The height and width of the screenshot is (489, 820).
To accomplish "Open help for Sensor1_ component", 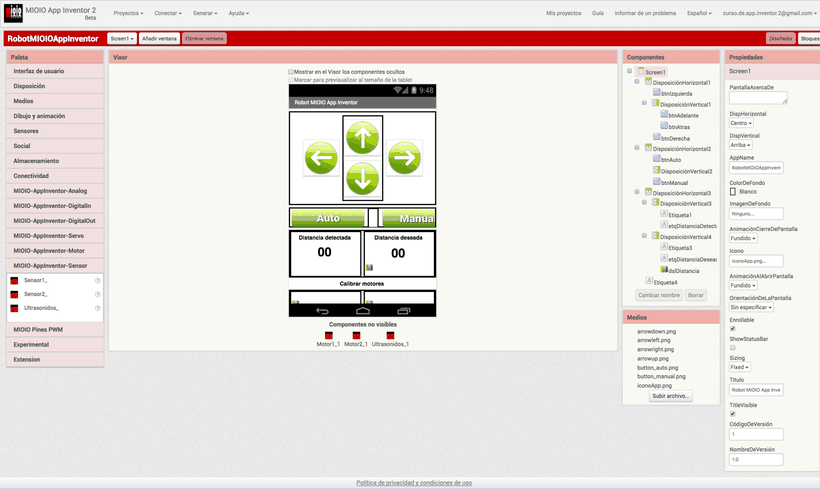I will point(97,281).
